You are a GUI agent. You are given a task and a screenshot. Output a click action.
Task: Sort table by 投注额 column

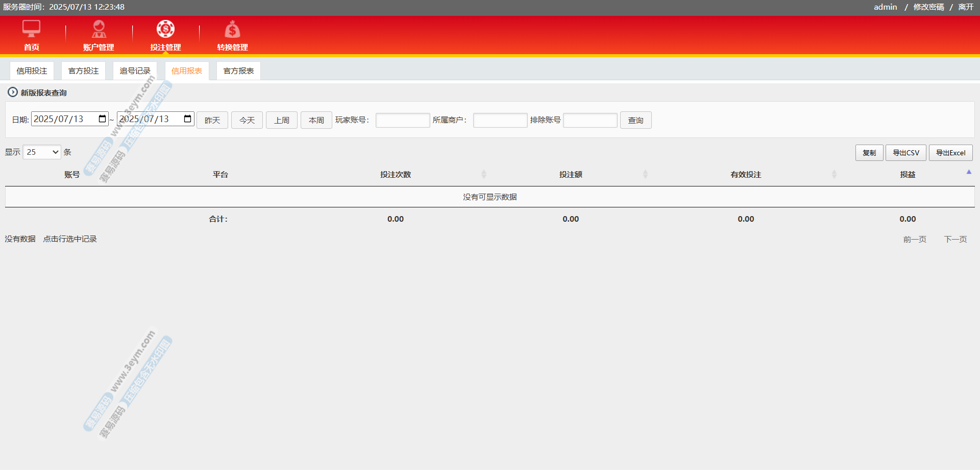tap(645, 175)
